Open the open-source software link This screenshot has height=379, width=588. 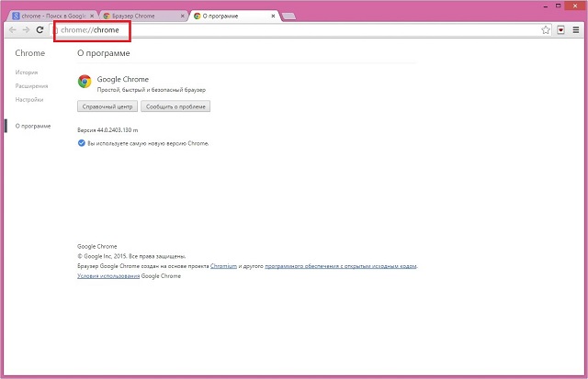click(341, 266)
